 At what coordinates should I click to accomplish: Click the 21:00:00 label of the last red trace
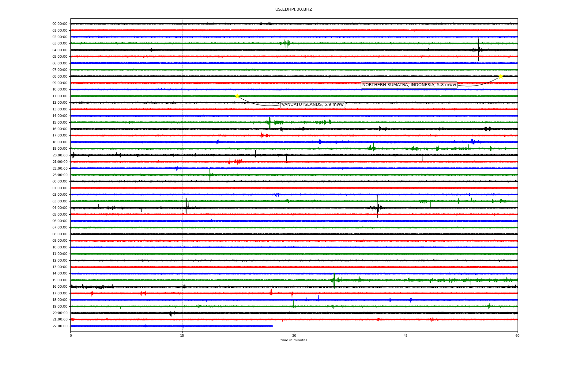pos(60,320)
